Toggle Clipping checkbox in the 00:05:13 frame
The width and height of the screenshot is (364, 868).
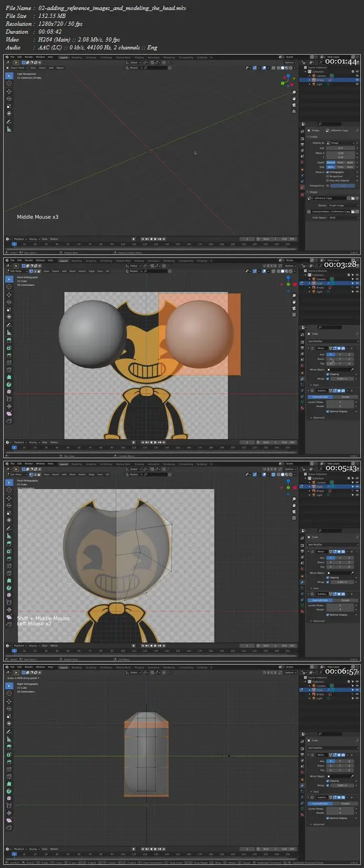pos(328,577)
